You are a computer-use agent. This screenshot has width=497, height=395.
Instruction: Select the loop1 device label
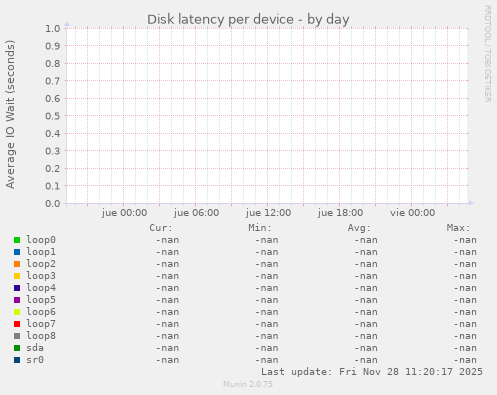pos(41,252)
